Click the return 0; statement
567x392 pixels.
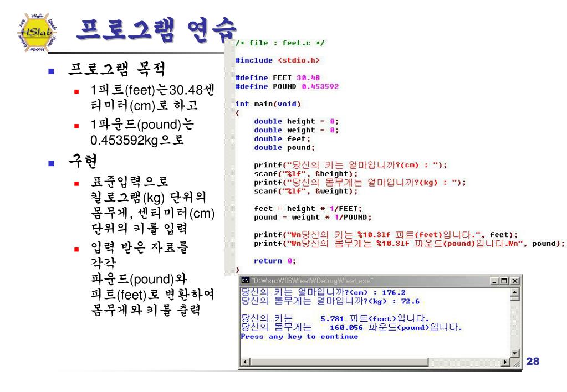275,261
